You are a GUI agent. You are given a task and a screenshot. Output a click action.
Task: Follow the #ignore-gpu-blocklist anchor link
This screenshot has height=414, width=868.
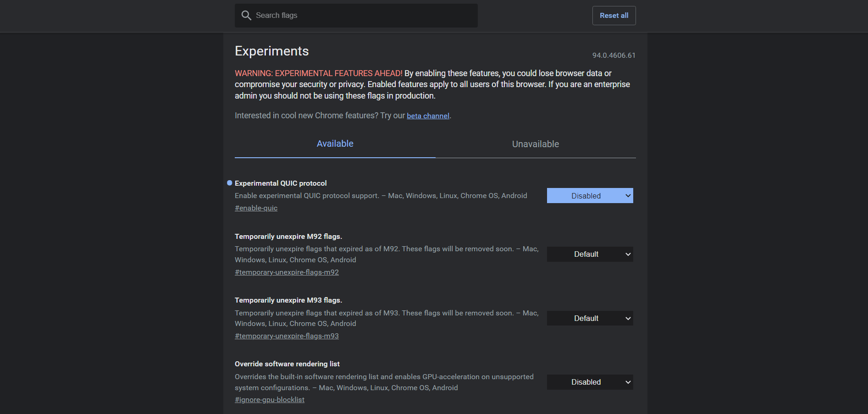coord(270,400)
